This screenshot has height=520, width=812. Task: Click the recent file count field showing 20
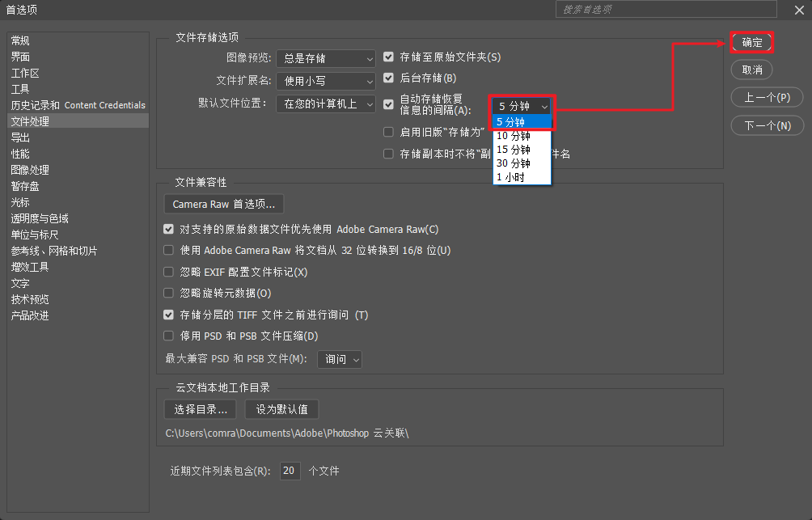[x=290, y=471]
